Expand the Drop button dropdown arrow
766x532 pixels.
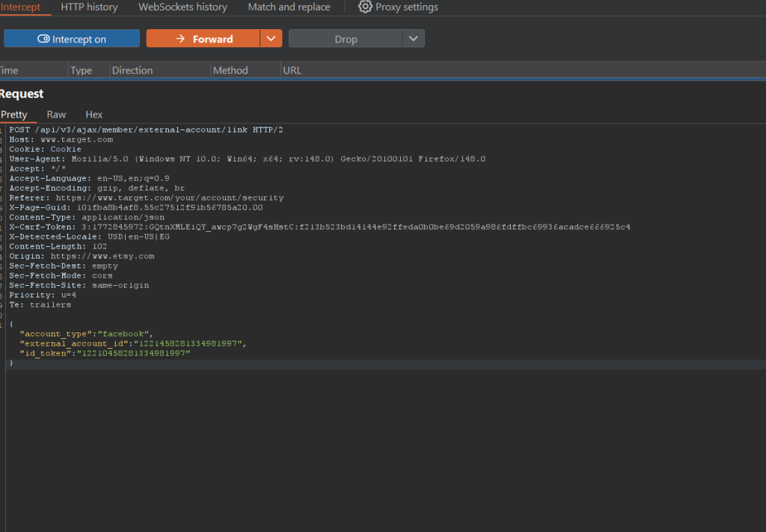(414, 39)
